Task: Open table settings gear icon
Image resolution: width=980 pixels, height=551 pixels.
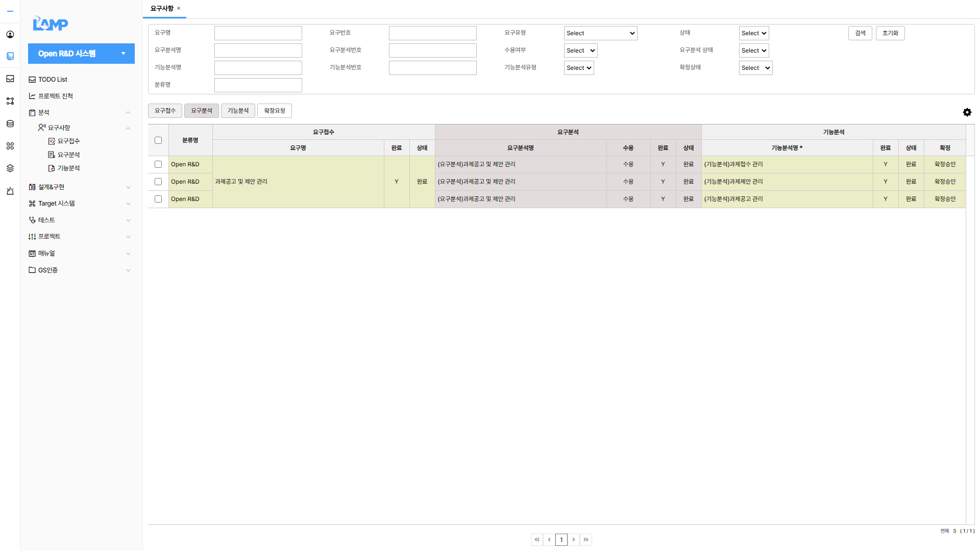Action: tap(967, 112)
